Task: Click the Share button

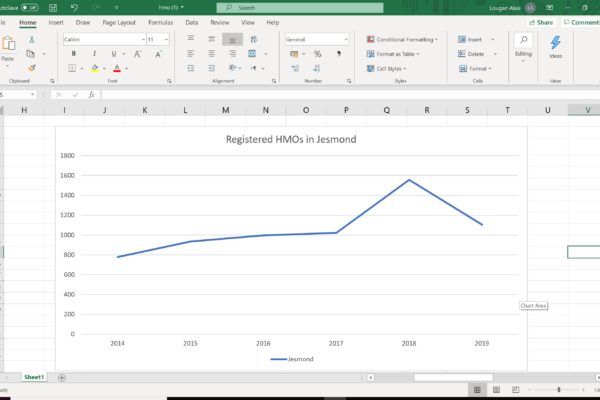Action: coord(542,21)
